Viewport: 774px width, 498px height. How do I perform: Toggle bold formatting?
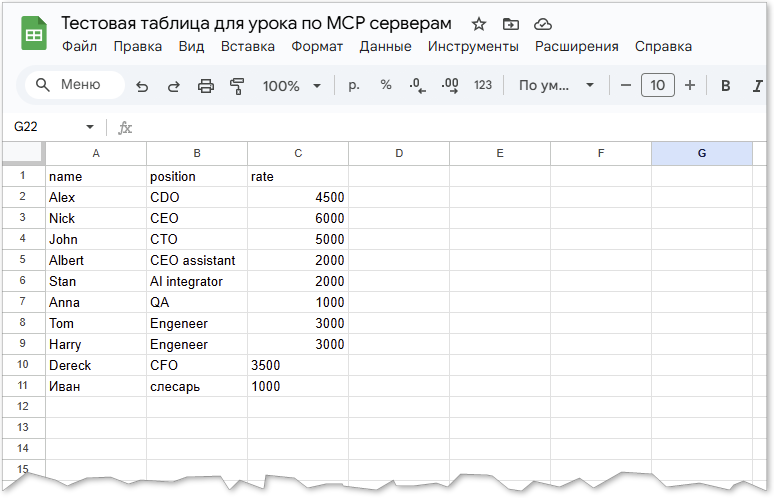click(x=726, y=86)
